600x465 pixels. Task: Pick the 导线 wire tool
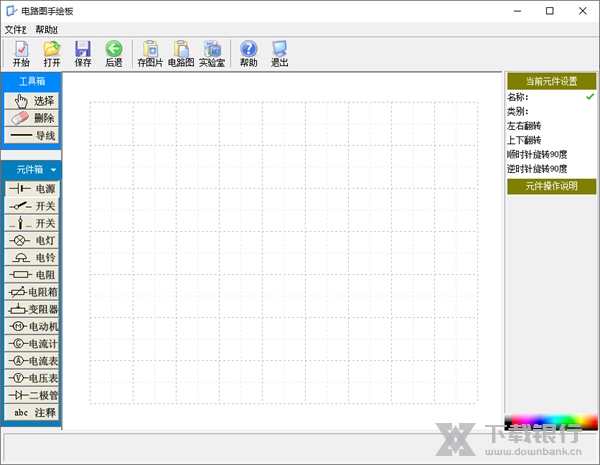(x=32, y=135)
